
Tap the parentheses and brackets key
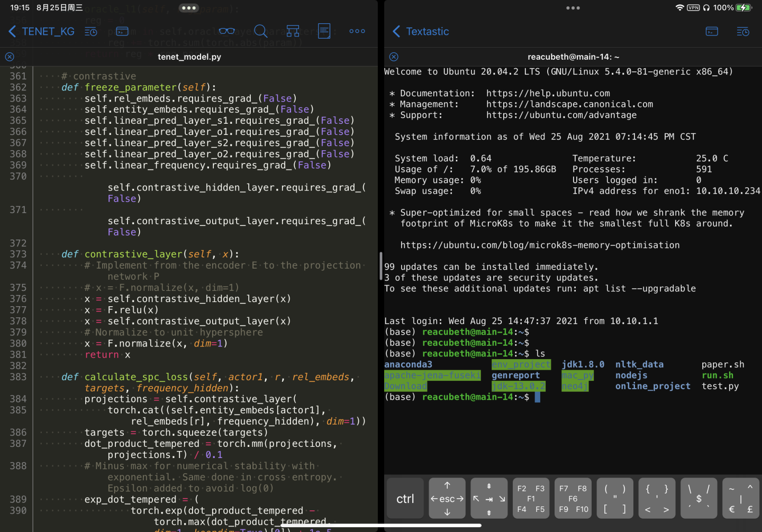pos(615,498)
